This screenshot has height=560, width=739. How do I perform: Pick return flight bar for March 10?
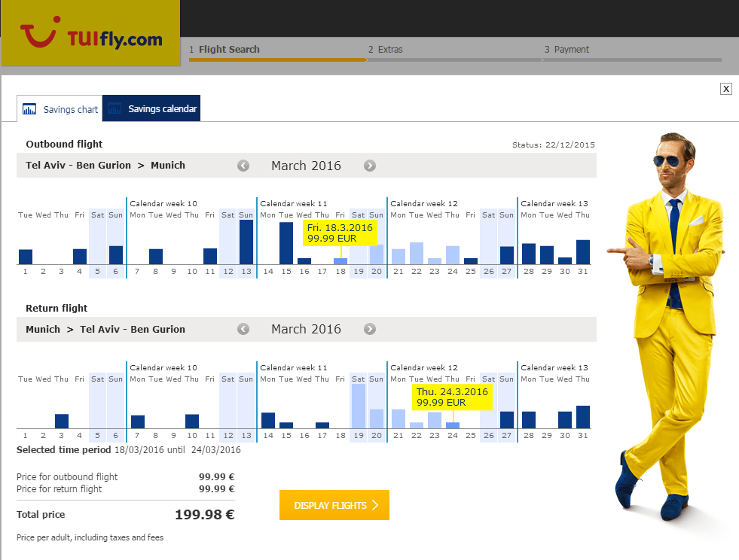[x=192, y=421]
